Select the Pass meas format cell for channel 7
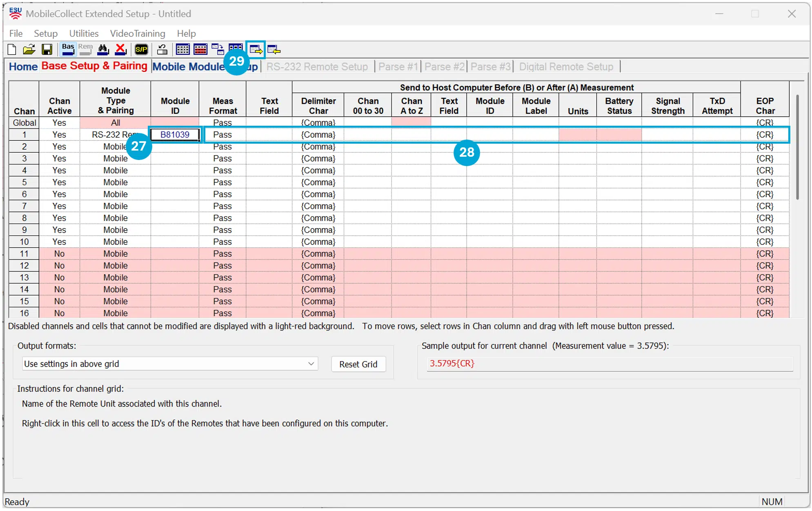Image resolution: width=812 pixels, height=511 pixels. coord(222,206)
